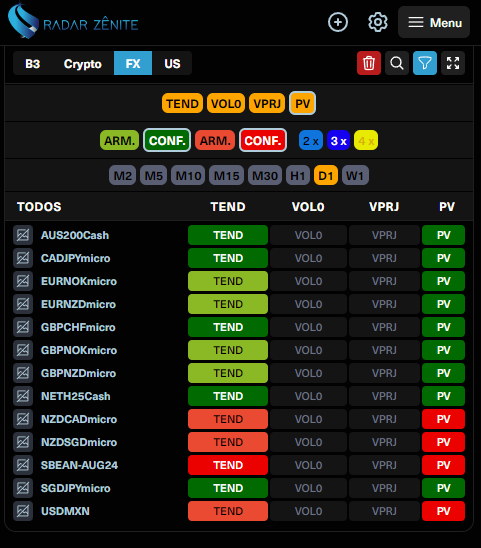Select the D1 timeframe
481x548 pixels.
326,175
